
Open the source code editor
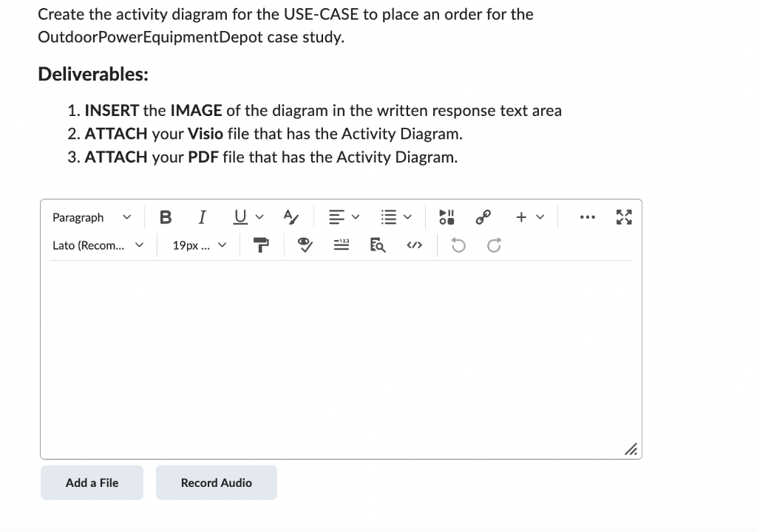414,245
